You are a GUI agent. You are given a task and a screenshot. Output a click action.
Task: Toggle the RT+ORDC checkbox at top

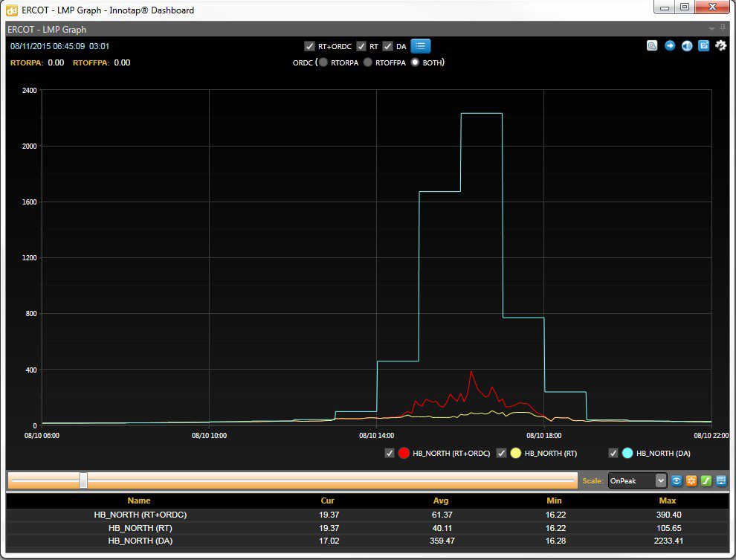click(x=309, y=46)
